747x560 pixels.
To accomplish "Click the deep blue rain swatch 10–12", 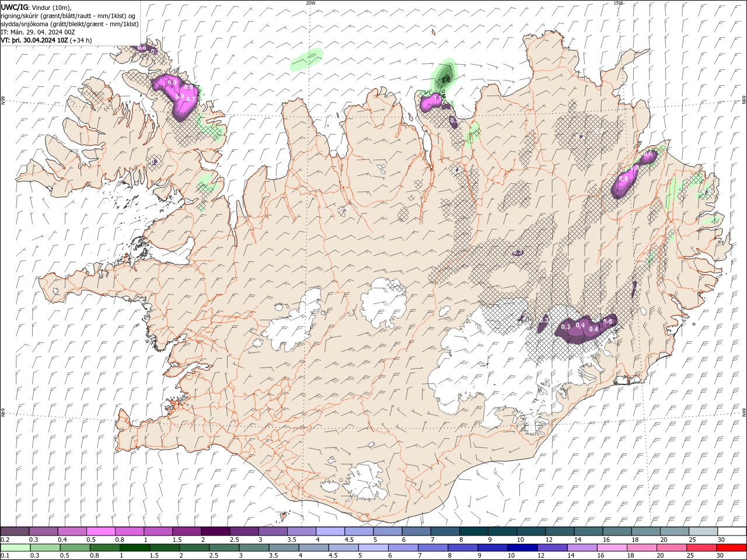I will tap(522, 548).
